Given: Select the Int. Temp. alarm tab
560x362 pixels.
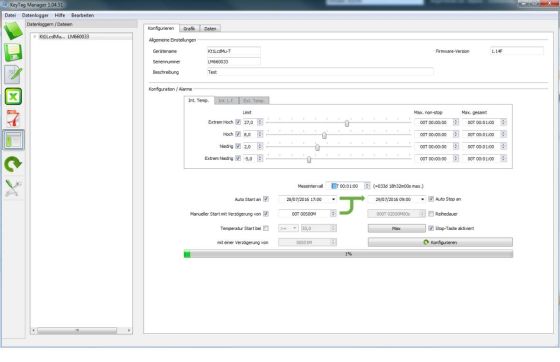Looking at the screenshot, I should coord(199,100).
